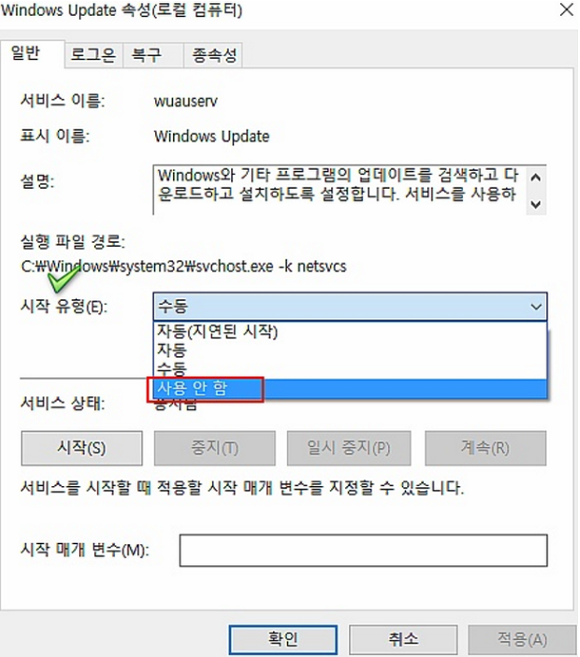Close the Windows Update properties dialog
The width and height of the screenshot is (580, 657).
pyautogui.click(x=567, y=9)
